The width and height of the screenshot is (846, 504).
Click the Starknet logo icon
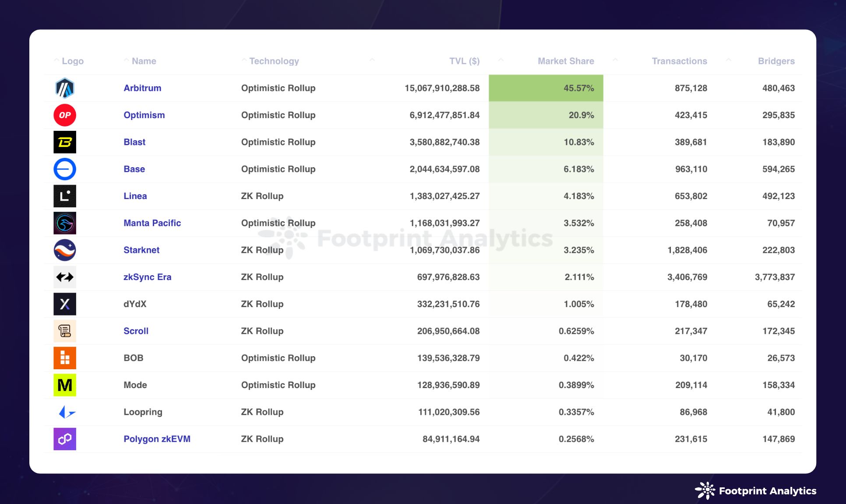pyautogui.click(x=65, y=250)
